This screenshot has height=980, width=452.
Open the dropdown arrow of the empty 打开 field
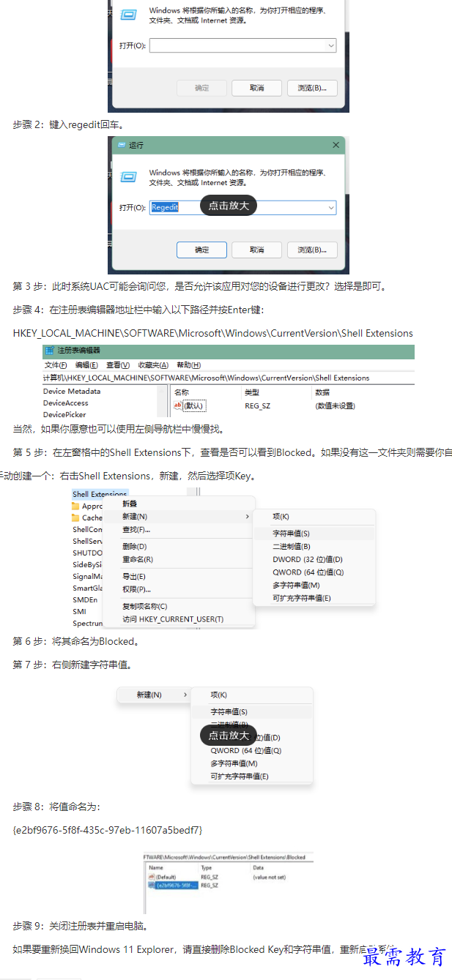tap(330, 45)
